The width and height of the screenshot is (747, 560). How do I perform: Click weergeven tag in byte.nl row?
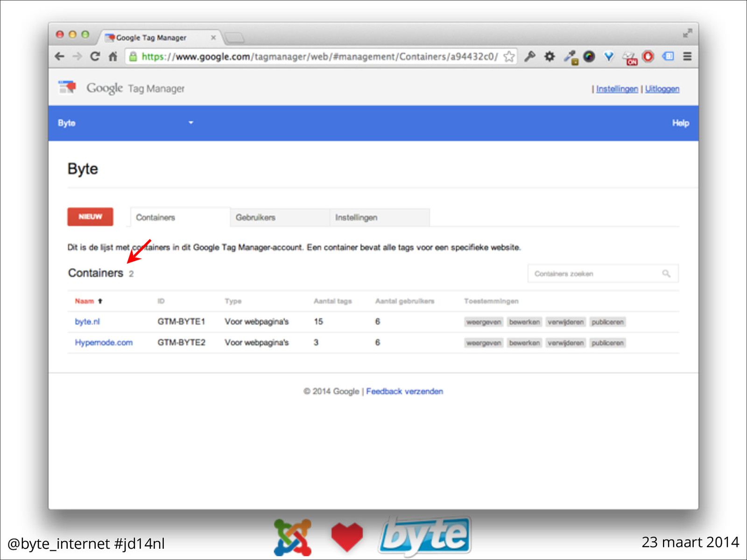(484, 322)
